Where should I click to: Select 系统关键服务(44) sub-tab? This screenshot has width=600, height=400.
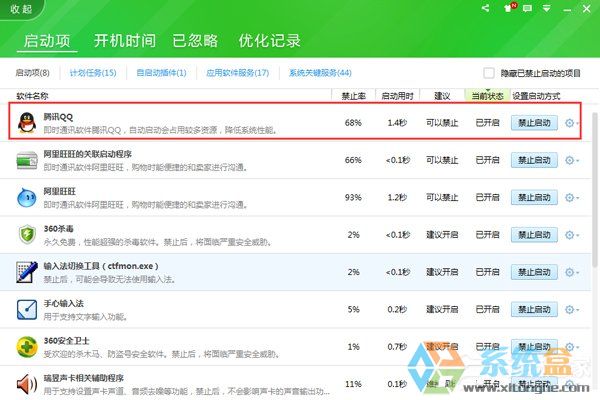coord(320,73)
